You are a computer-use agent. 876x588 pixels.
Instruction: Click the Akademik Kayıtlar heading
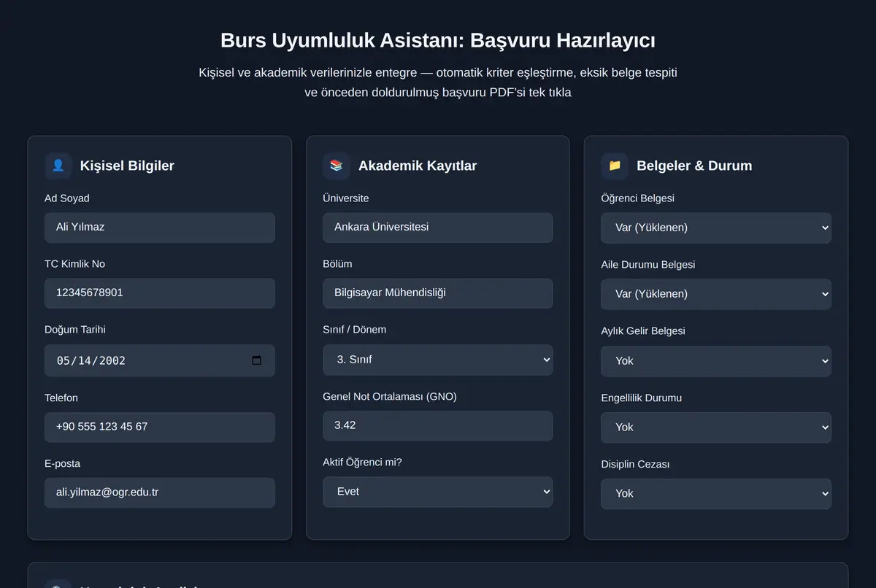[x=418, y=166]
